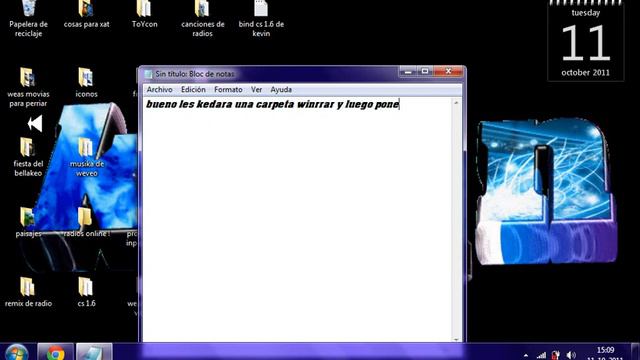640x360 pixels.
Task: Select the cosas para xat folder
Action: click(87, 15)
